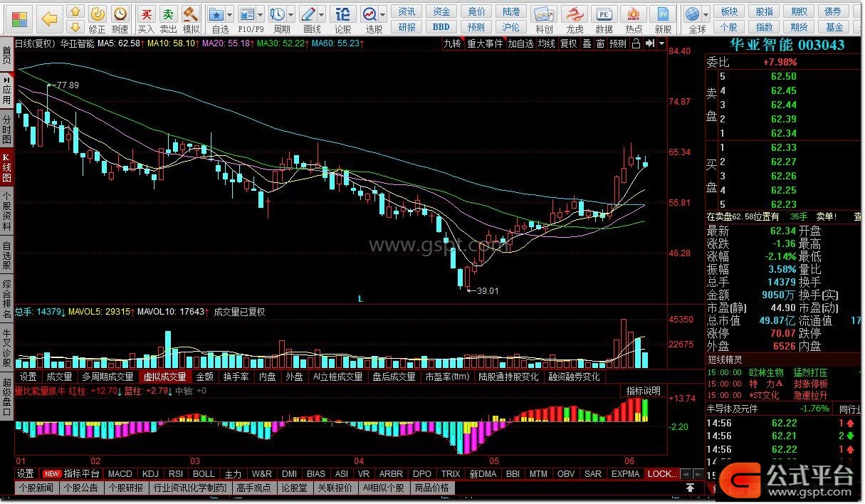This screenshot has width=865, height=504.
Task: Click the 设置 button in volume tab row
Action: coord(28,377)
